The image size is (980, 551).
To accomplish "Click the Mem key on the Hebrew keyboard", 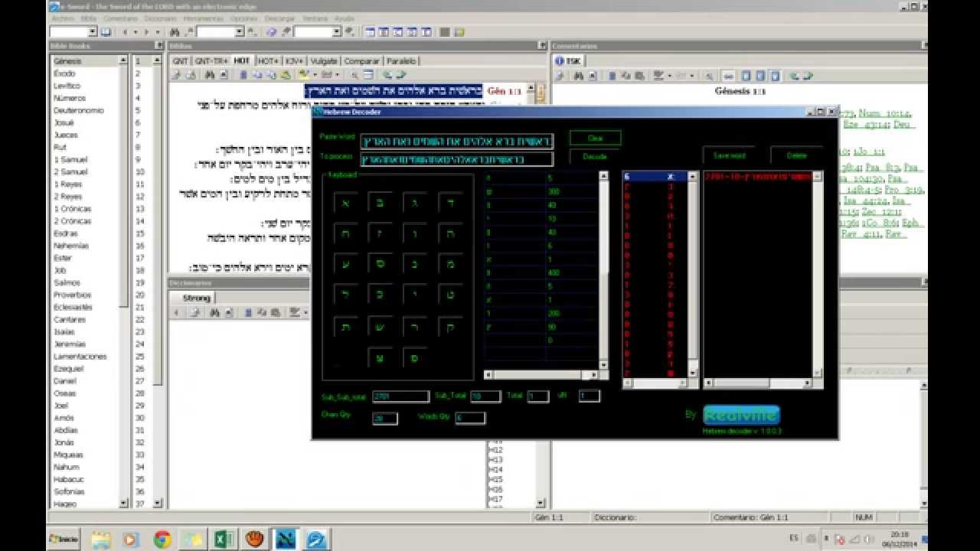I will click(451, 264).
